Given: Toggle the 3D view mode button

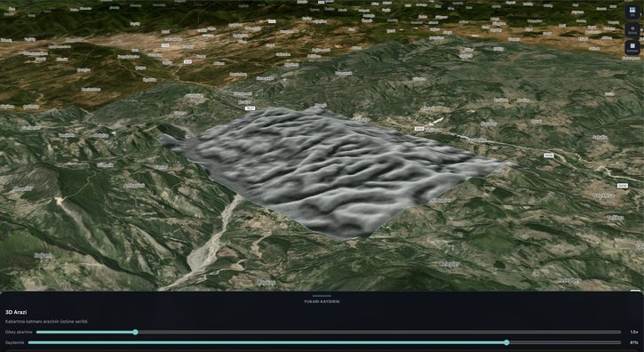Looking at the screenshot, I should pos(632,12).
